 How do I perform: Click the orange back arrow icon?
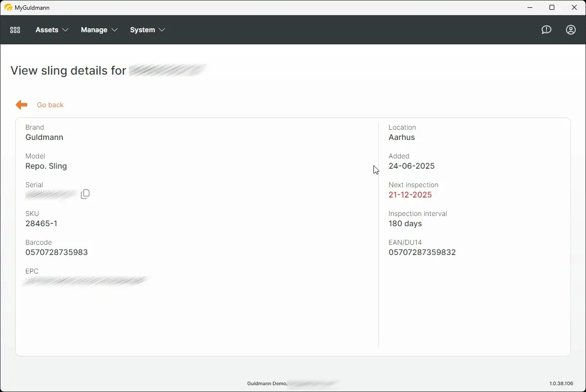(21, 105)
